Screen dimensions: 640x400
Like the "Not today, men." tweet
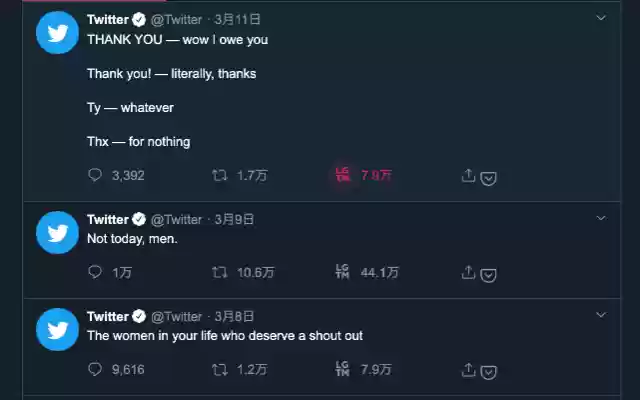pos(343,271)
